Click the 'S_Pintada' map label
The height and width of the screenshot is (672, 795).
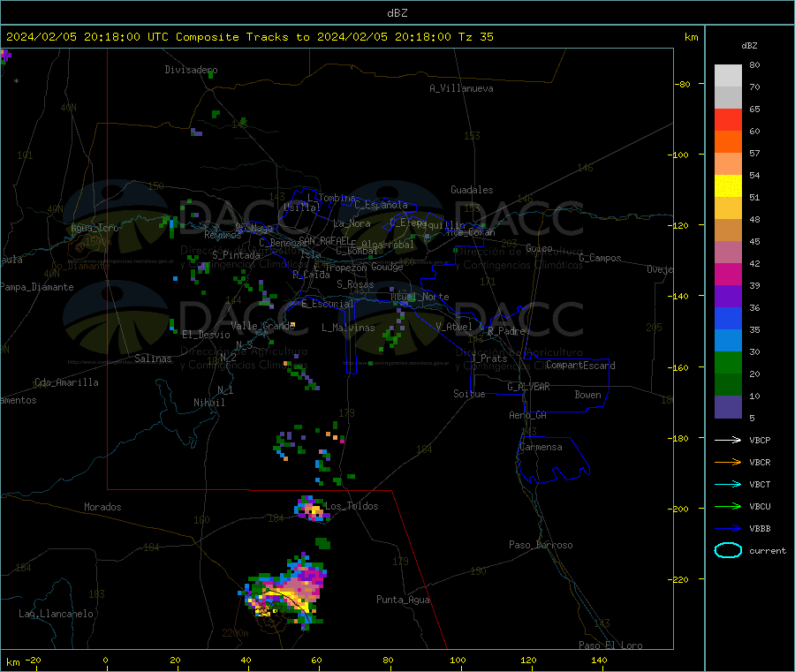pos(236,255)
